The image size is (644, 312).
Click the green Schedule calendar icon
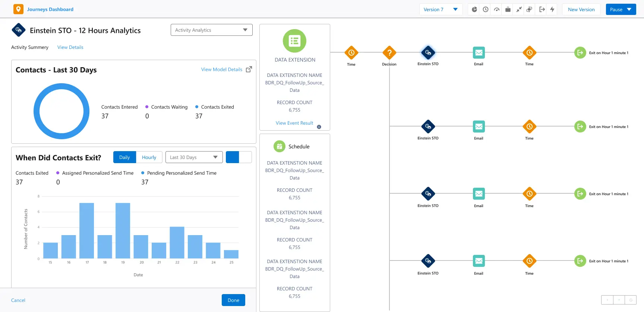point(280,146)
